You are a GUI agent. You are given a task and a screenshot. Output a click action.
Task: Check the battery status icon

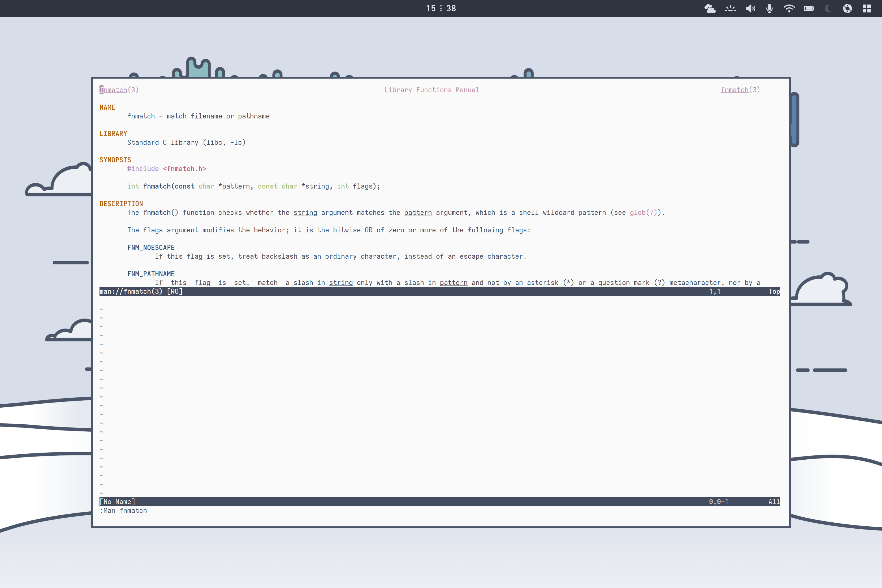[809, 8]
